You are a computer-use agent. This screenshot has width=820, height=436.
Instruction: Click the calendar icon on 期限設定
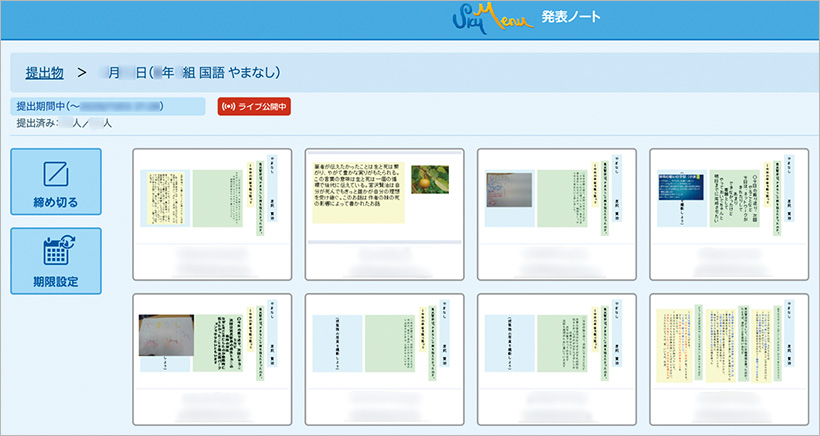coord(56,250)
